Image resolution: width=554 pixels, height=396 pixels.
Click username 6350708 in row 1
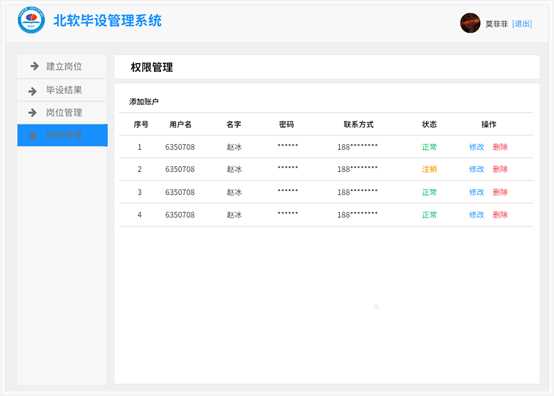point(180,147)
